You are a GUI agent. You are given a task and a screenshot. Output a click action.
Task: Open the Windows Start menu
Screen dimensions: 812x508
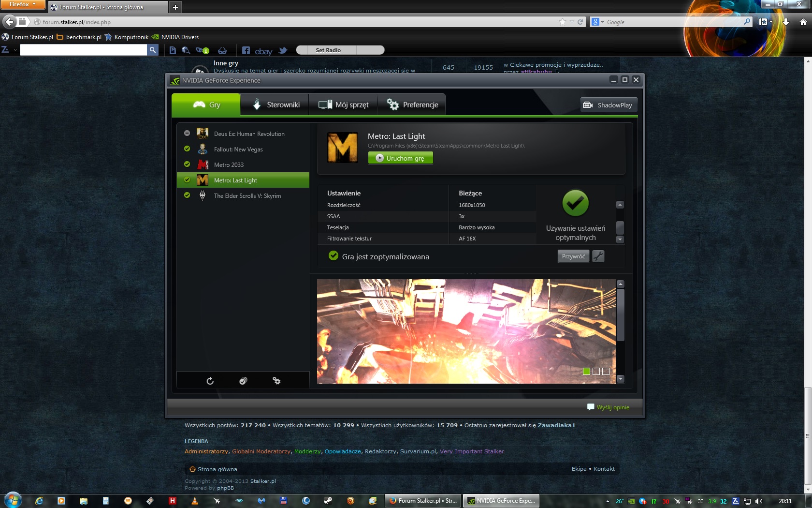tap(13, 500)
